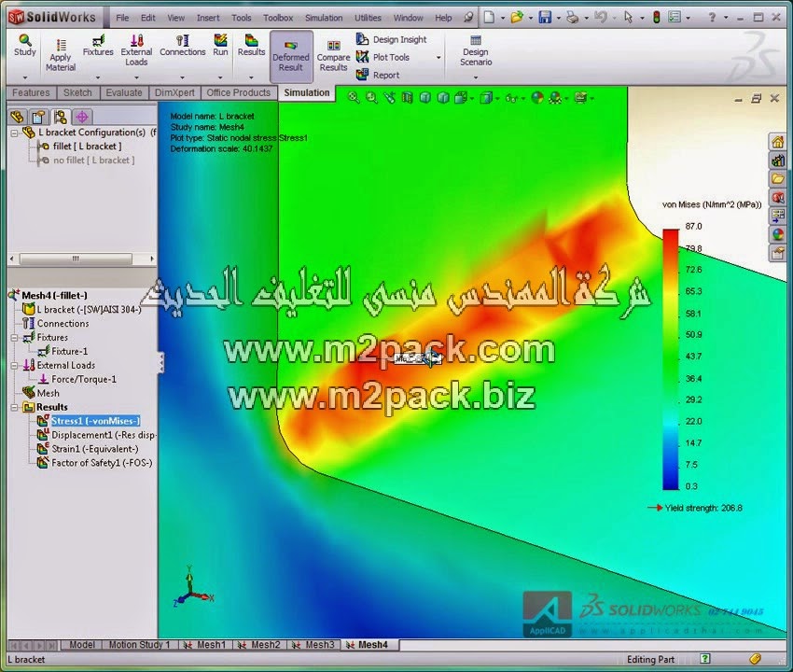Expand the Results dropdown arrow
The width and height of the screenshot is (793, 672).
(x=251, y=77)
